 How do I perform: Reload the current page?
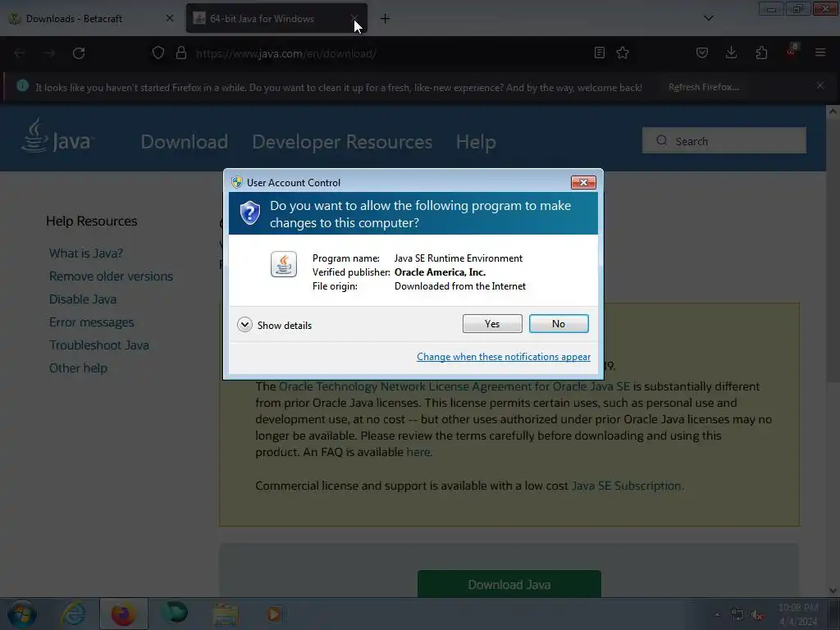coord(79,53)
